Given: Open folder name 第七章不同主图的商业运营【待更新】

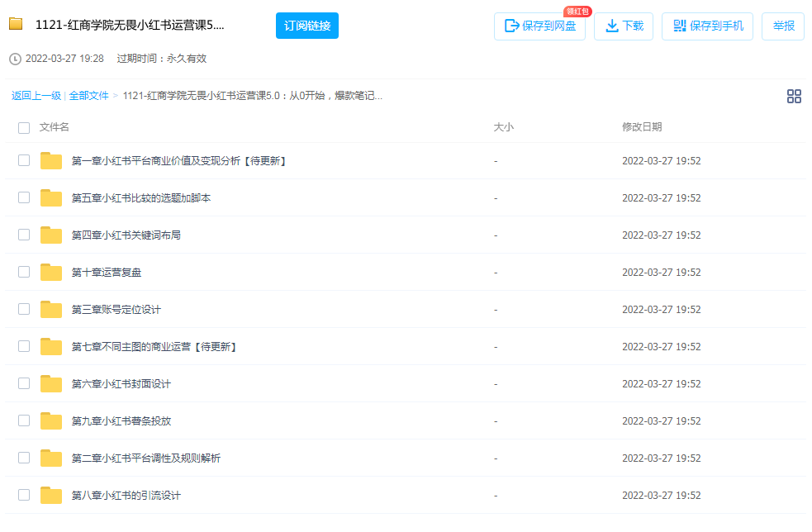Looking at the screenshot, I should 154,347.
